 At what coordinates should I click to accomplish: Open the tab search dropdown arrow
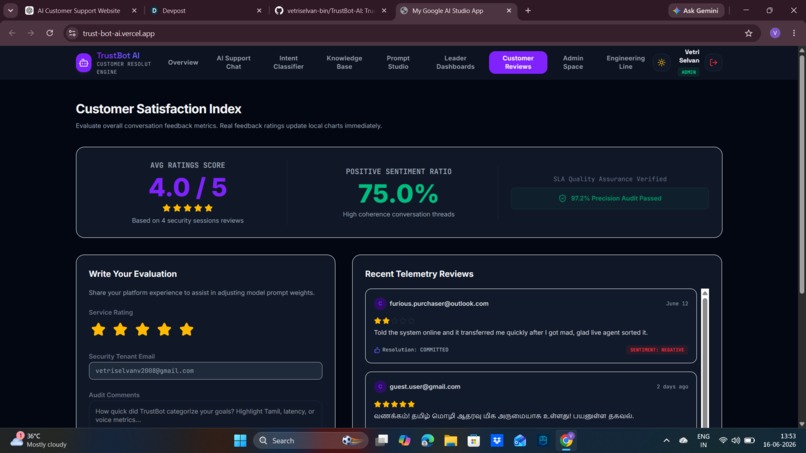click(x=10, y=10)
